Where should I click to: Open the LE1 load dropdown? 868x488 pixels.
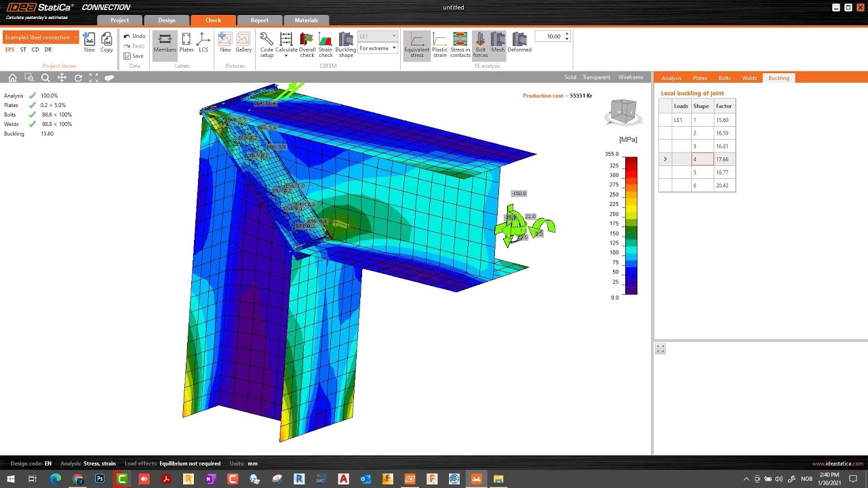coord(378,36)
